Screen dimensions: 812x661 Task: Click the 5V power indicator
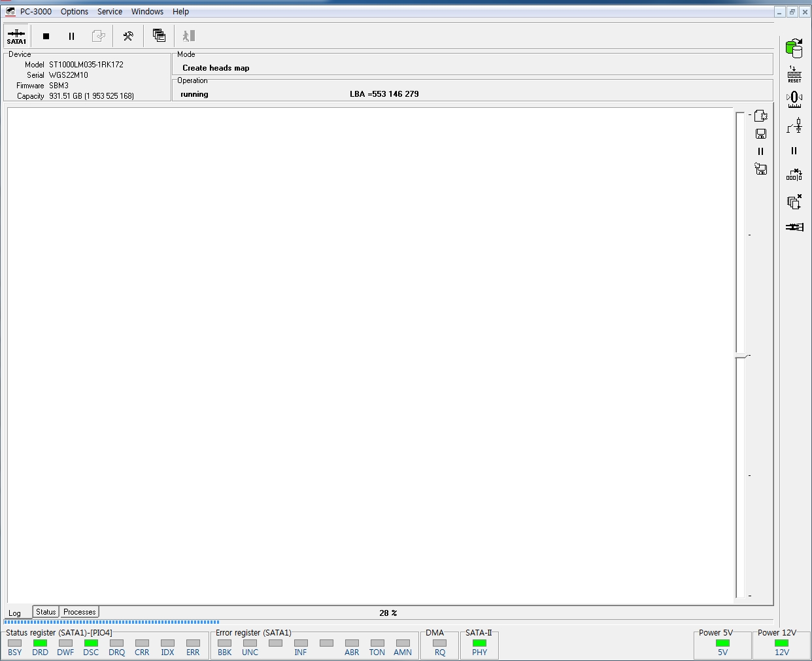(722, 643)
